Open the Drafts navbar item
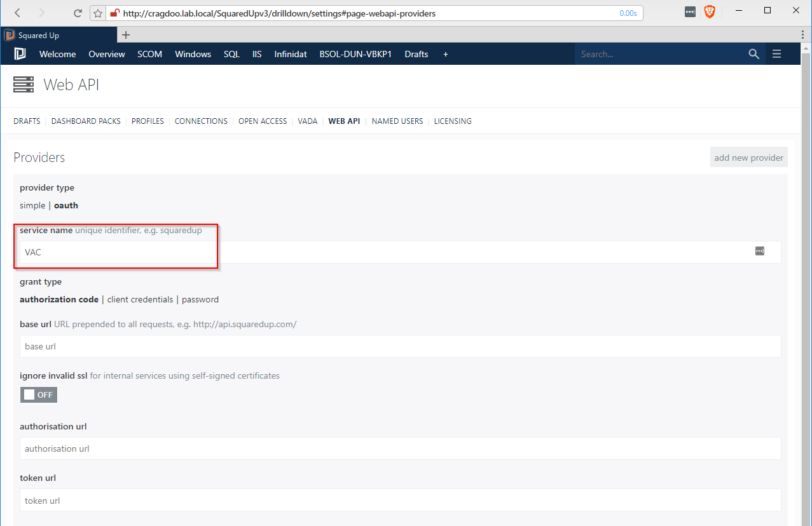 pyautogui.click(x=416, y=54)
